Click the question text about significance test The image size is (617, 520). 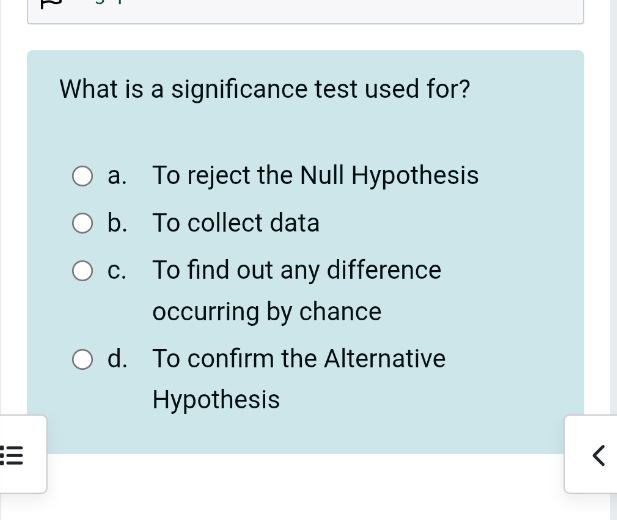pyautogui.click(x=265, y=90)
